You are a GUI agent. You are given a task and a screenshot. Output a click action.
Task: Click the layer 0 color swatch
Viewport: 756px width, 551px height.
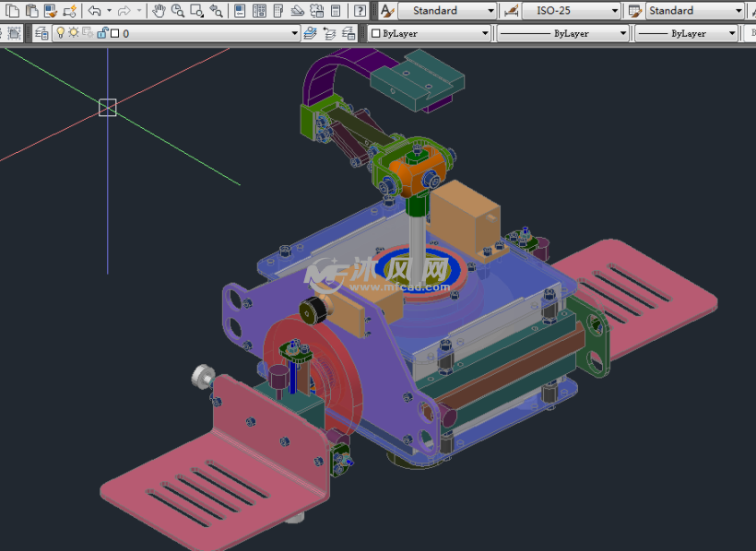[113, 33]
